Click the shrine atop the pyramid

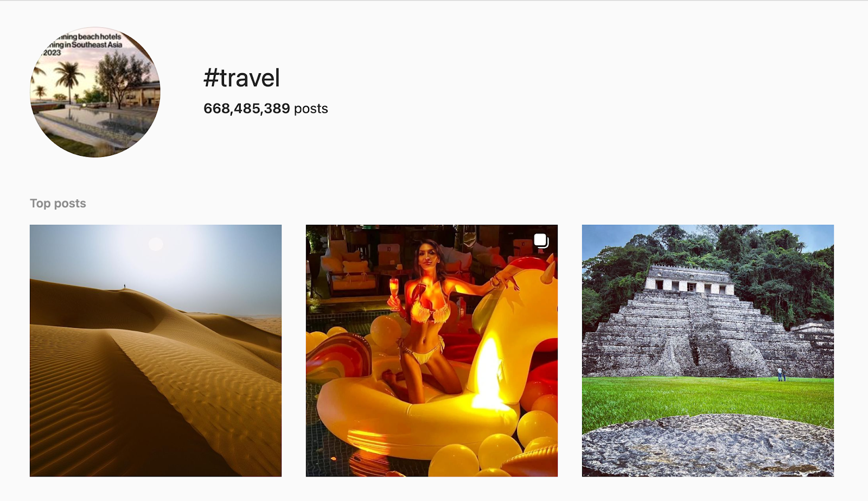click(x=690, y=279)
